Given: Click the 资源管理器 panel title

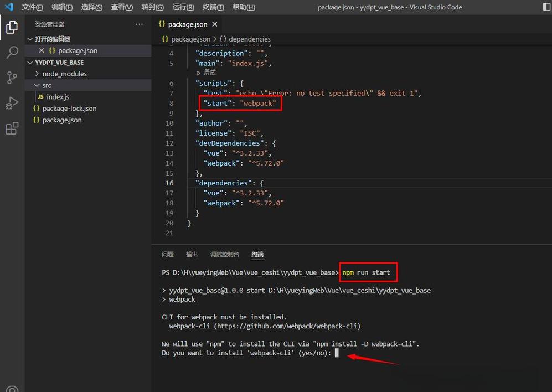Looking at the screenshot, I should pos(50,24).
